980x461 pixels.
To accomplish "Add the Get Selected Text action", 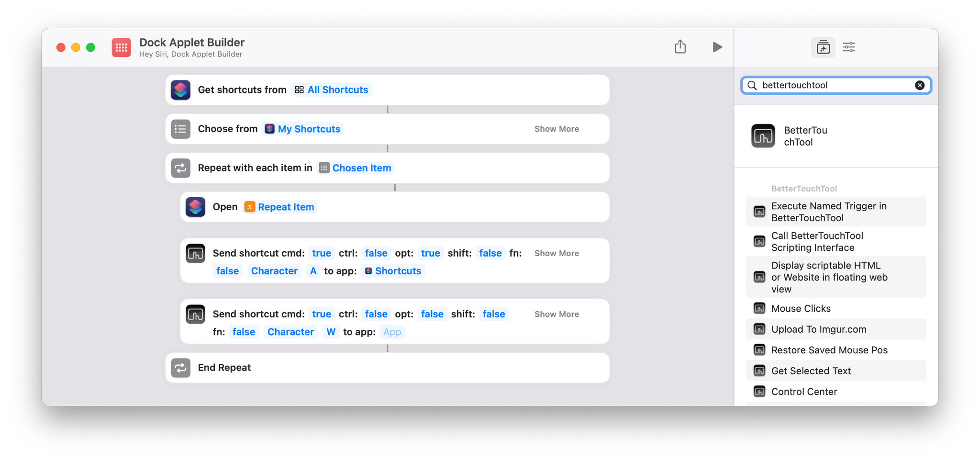I will click(836, 371).
